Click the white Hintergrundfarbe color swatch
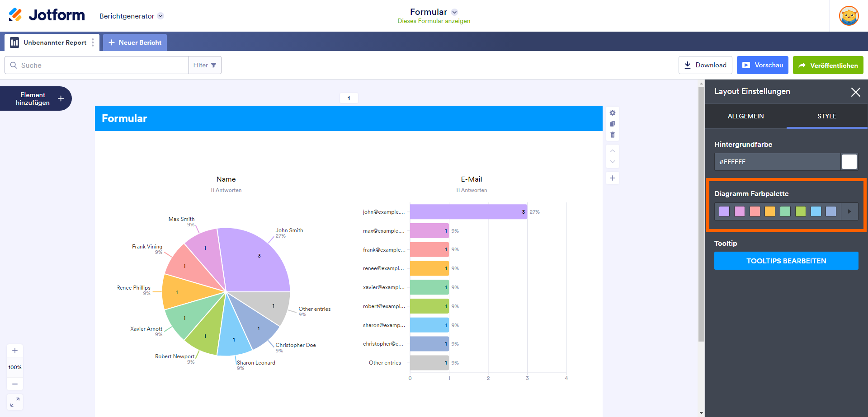 pos(849,162)
